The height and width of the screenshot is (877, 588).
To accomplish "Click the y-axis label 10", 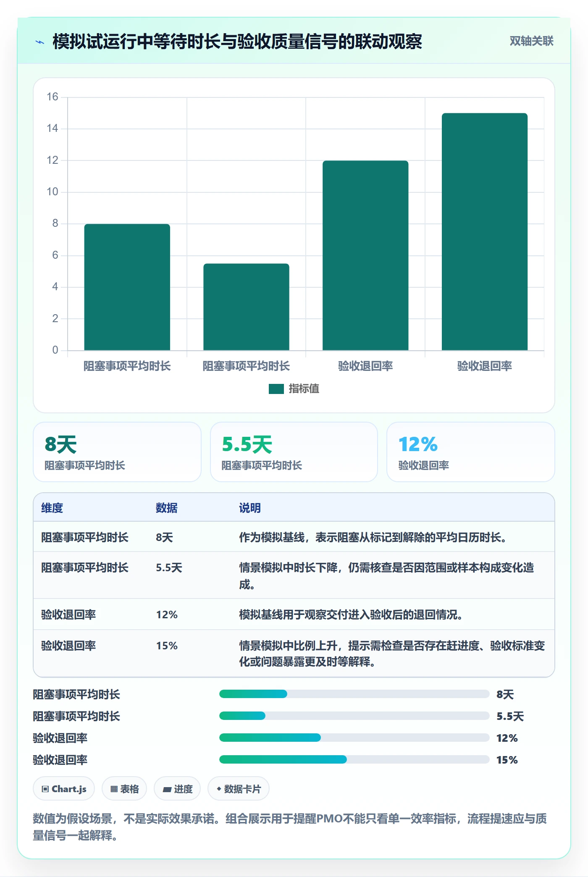I will pyautogui.click(x=52, y=192).
